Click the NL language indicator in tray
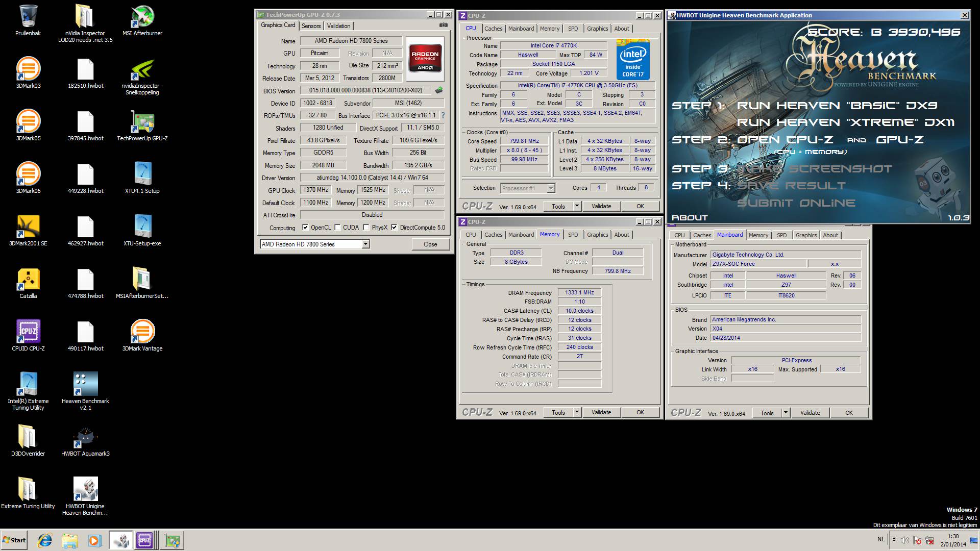 click(881, 539)
